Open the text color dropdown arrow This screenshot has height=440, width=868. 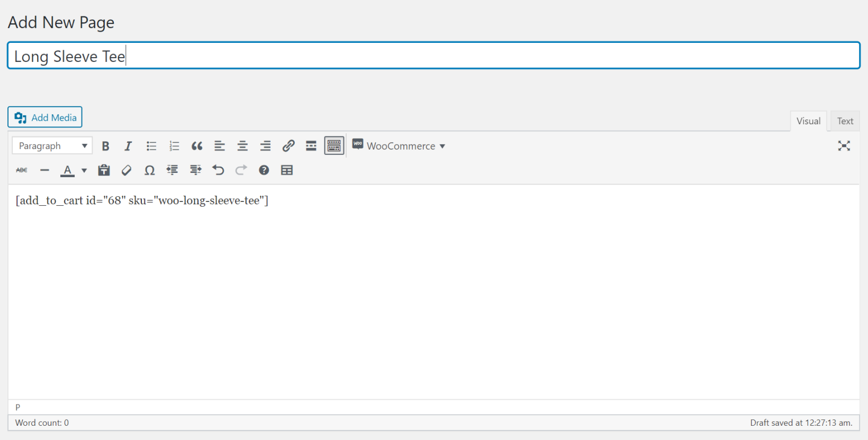click(x=84, y=170)
